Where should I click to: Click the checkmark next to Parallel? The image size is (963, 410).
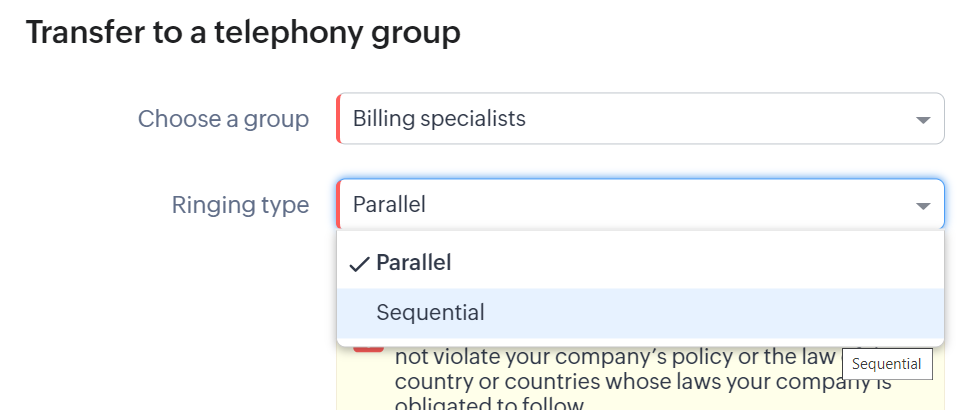(x=359, y=264)
